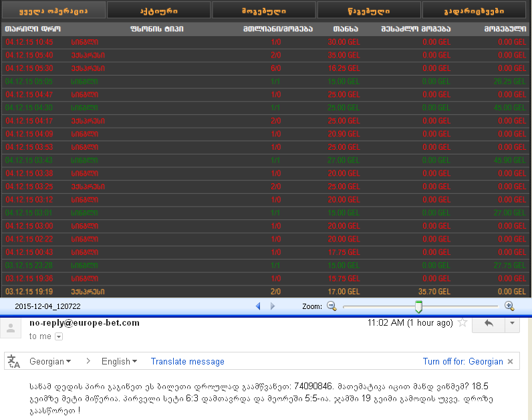Click the 04.12.15 00:43 row date

(29, 252)
